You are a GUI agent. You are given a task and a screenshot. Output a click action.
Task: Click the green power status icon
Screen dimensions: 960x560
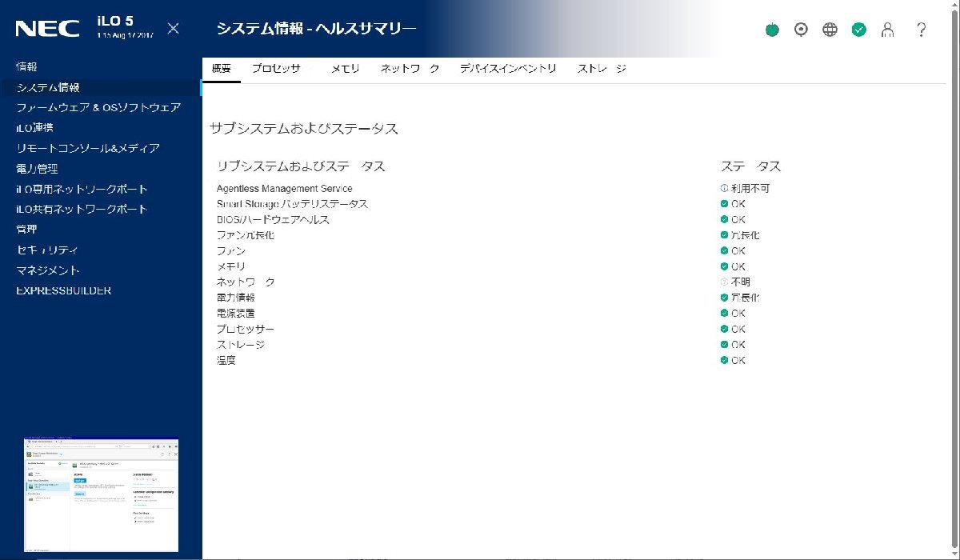[x=772, y=30]
